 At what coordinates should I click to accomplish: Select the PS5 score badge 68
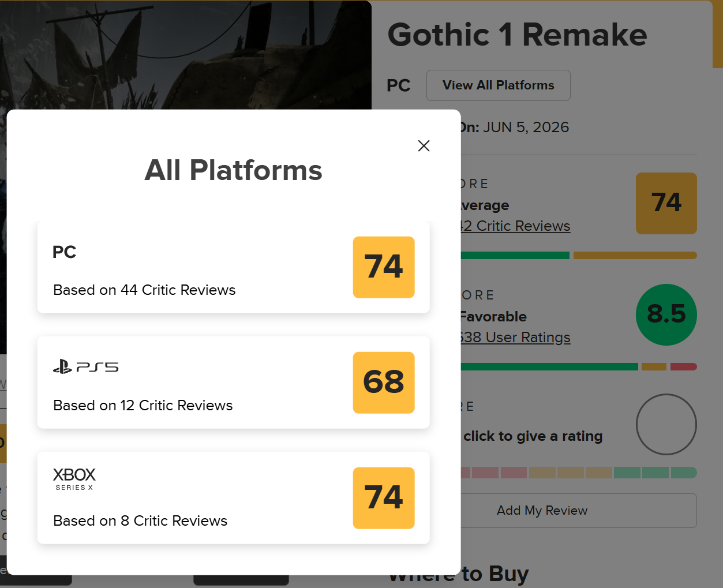[384, 383]
